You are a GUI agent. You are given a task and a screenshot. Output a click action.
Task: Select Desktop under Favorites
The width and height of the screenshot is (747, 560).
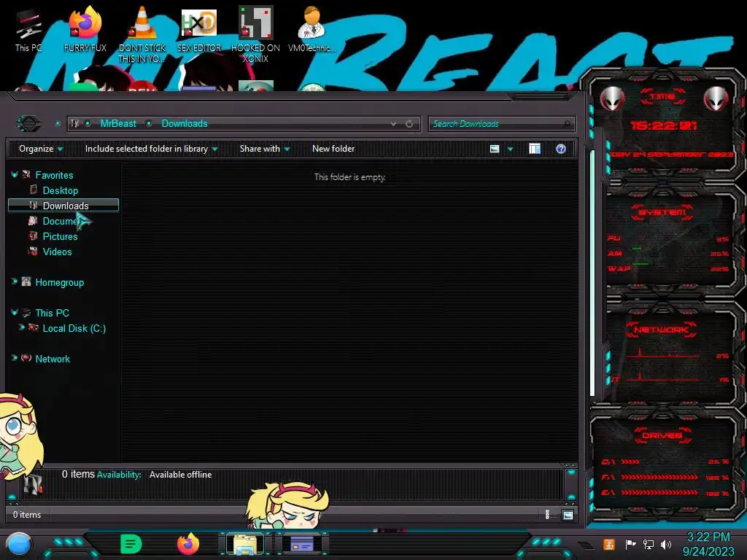(60, 190)
